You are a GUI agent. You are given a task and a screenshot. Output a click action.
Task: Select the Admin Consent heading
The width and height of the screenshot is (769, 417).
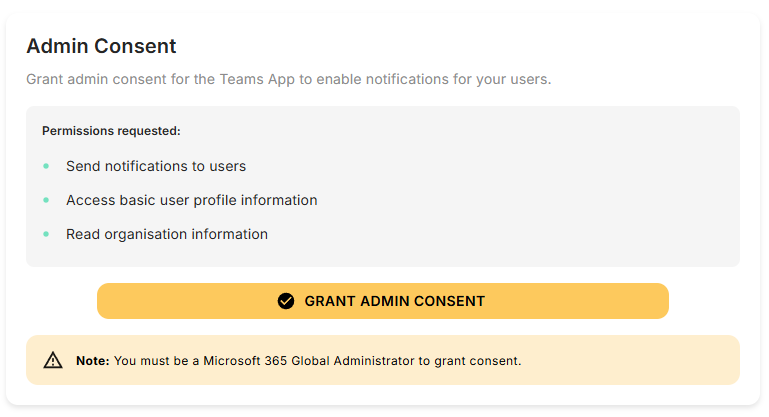pos(101,46)
